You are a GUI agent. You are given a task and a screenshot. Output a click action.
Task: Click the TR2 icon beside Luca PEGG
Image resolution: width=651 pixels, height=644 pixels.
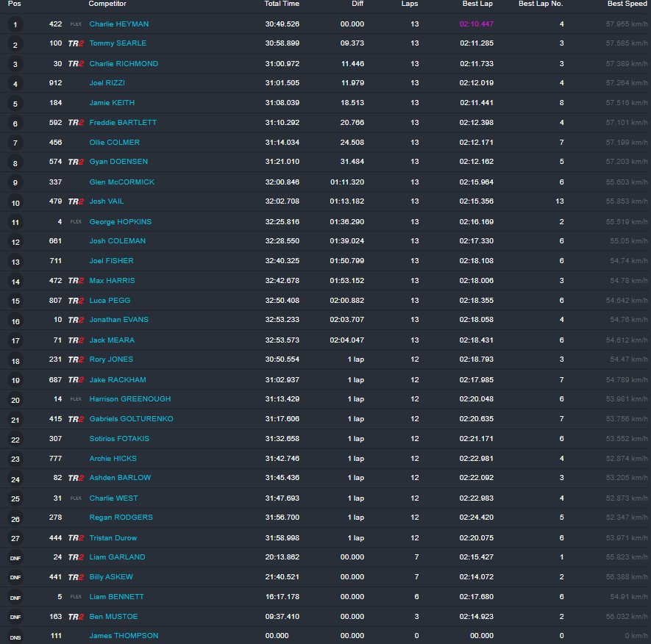[76, 301]
